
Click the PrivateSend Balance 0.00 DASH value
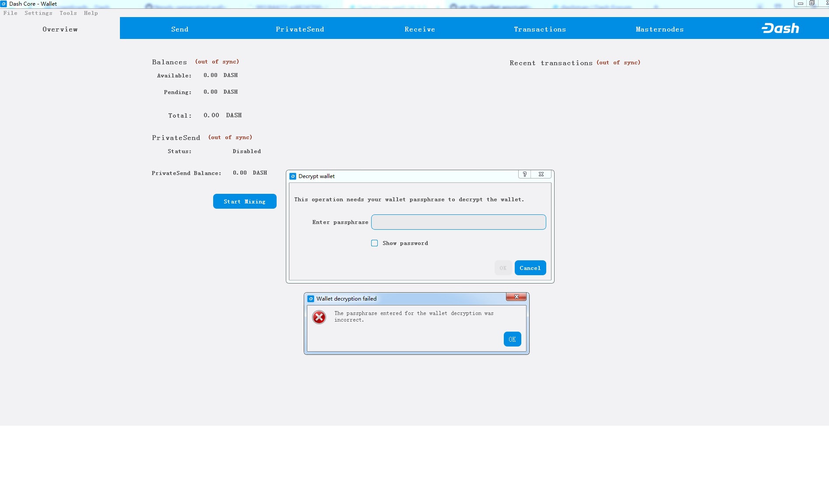[x=250, y=173]
